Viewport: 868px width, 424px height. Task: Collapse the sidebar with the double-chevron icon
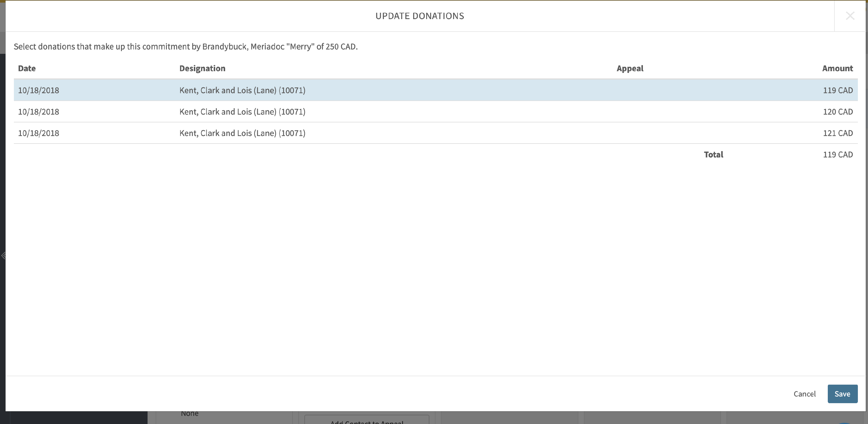click(3, 256)
